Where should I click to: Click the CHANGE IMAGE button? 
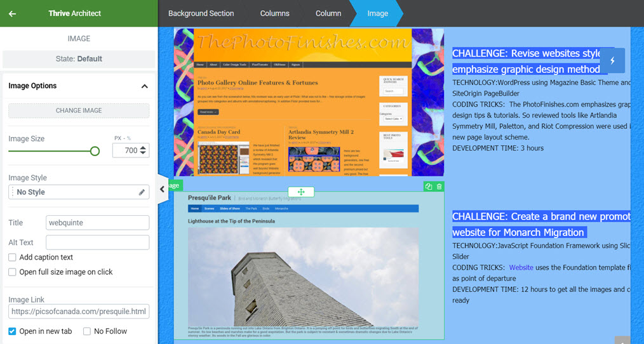(79, 110)
